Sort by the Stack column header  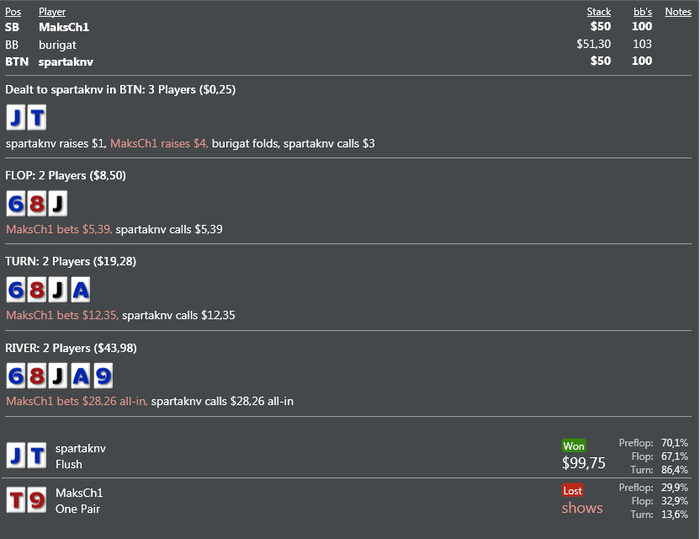[598, 12]
